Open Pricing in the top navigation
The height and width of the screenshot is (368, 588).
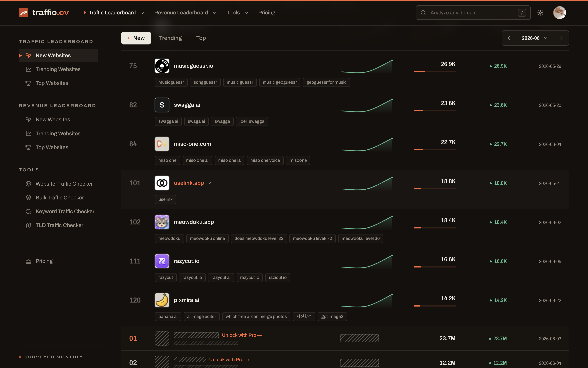point(267,13)
